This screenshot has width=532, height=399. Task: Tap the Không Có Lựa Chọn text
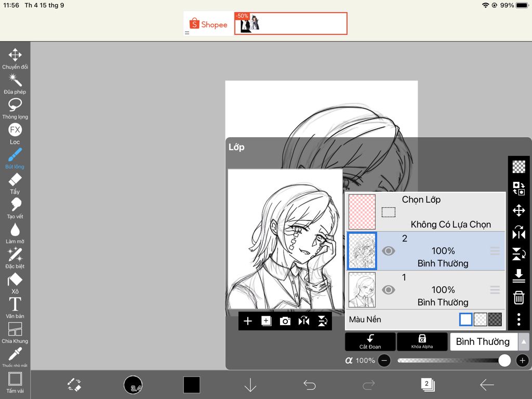pyautogui.click(x=450, y=224)
